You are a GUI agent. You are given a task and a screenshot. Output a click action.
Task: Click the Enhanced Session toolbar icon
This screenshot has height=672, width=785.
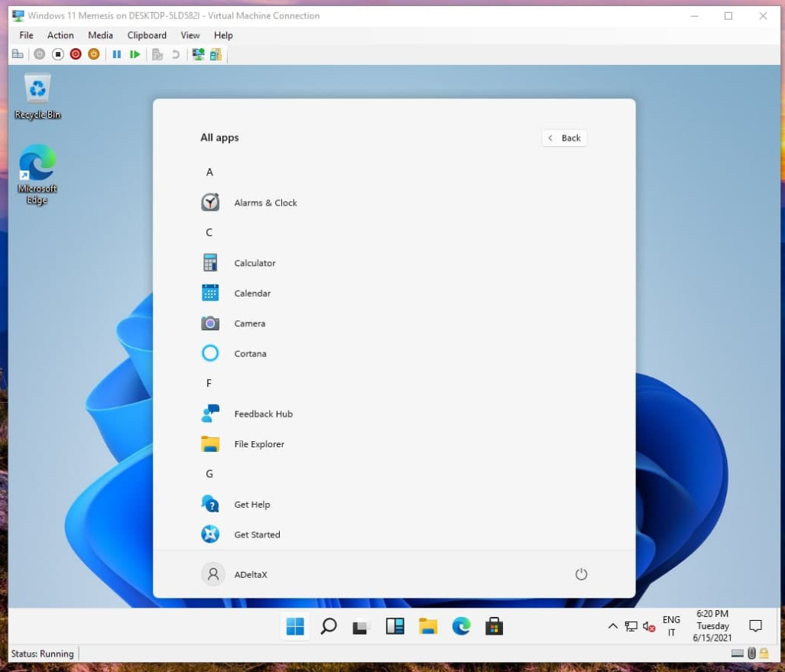click(198, 54)
